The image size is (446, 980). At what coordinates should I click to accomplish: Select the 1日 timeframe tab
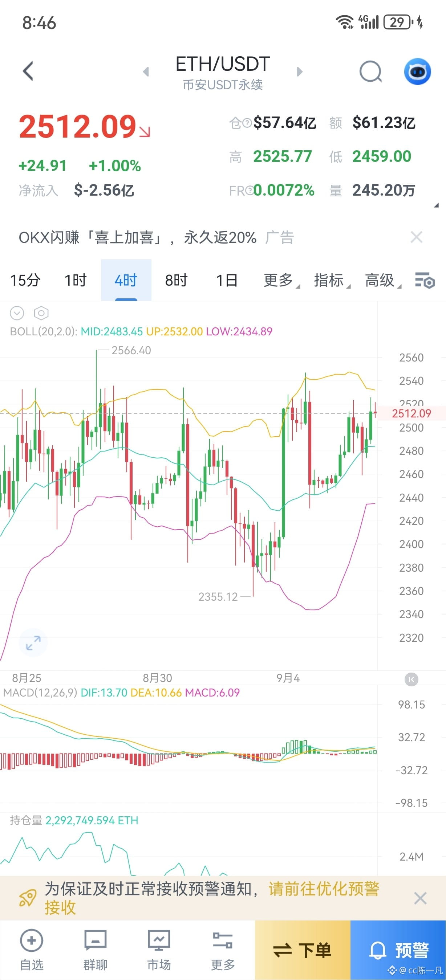(x=227, y=280)
